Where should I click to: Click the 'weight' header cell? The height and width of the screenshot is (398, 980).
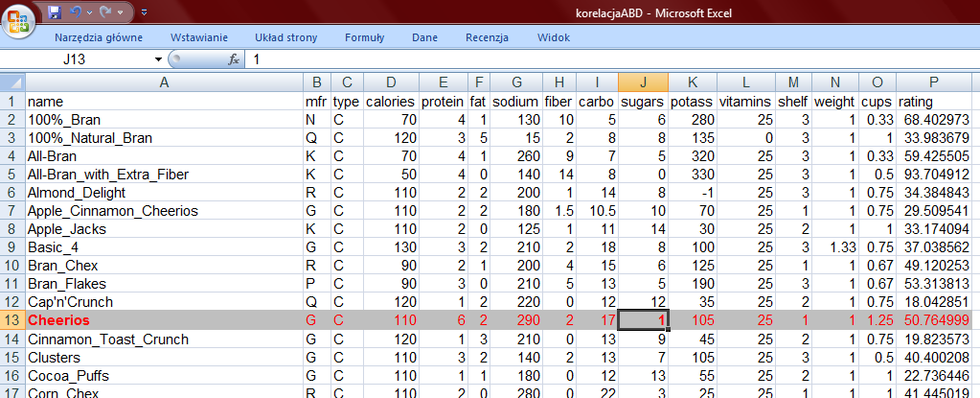835,102
